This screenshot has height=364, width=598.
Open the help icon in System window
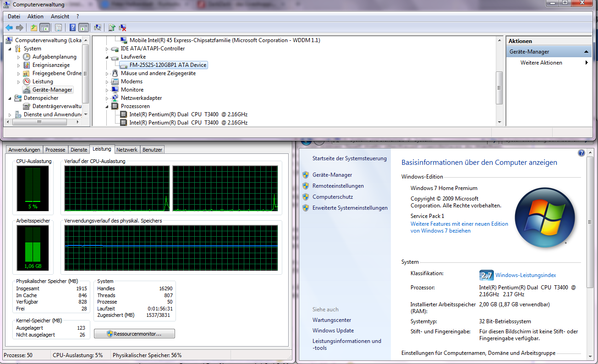click(x=582, y=153)
